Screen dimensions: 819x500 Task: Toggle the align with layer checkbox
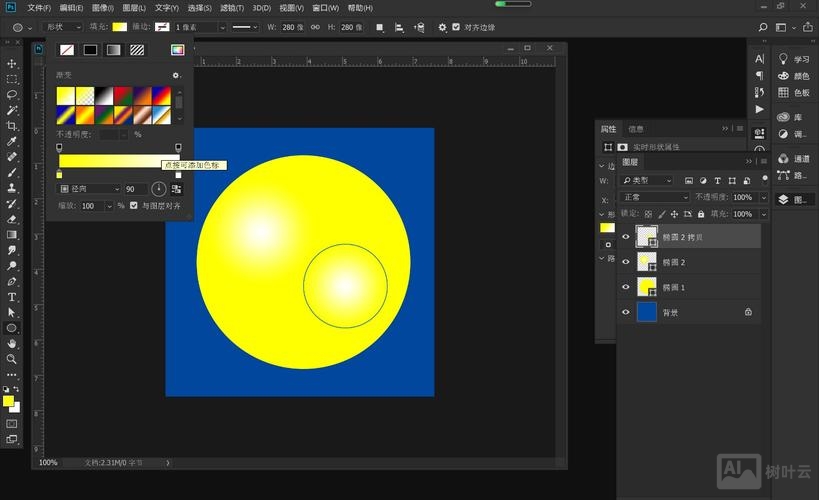point(134,206)
